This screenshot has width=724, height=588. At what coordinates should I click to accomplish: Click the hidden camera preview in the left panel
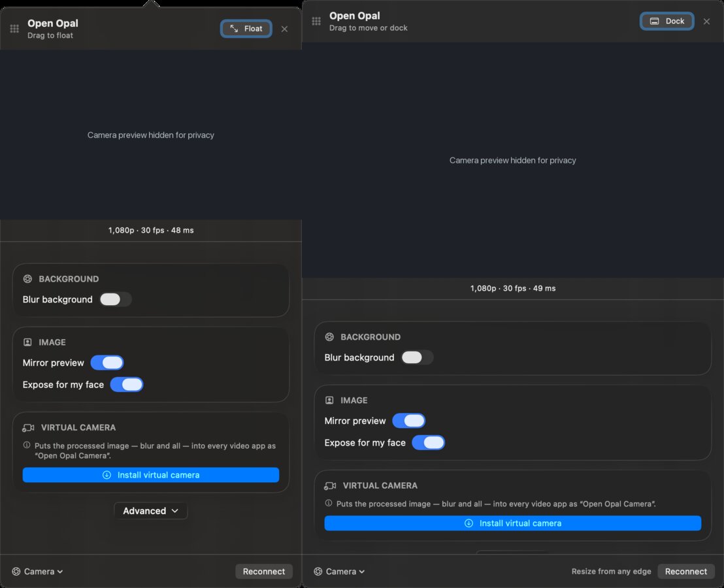pyautogui.click(x=151, y=135)
